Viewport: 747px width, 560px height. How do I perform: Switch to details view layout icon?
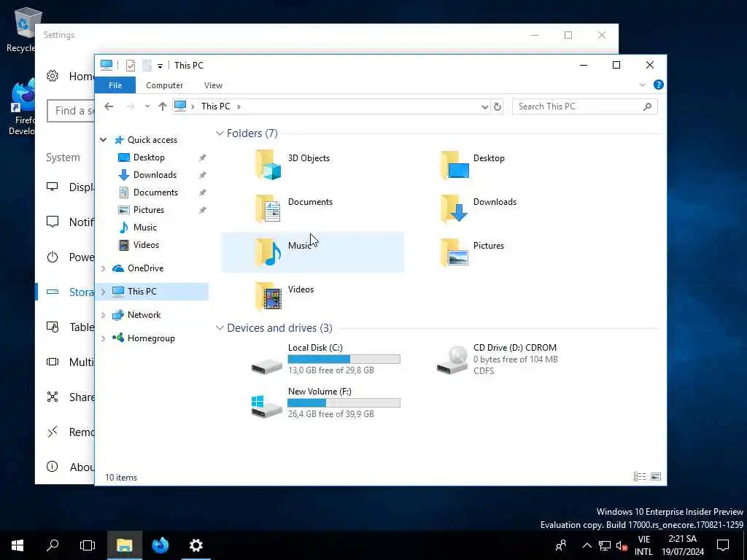point(640,477)
